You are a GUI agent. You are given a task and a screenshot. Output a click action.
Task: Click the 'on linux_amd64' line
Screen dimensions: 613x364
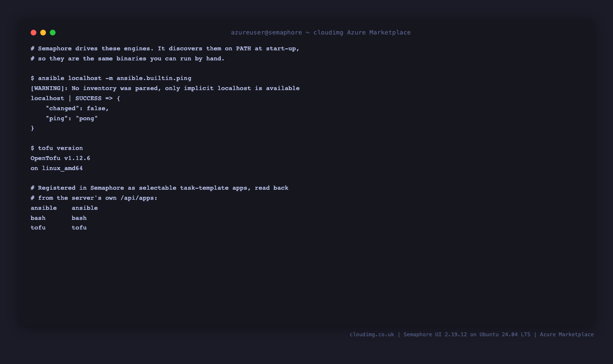point(57,168)
